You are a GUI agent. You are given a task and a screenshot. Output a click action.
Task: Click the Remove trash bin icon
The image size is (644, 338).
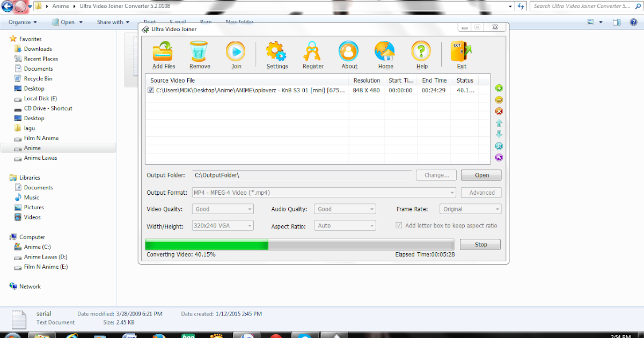pyautogui.click(x=199, y=56)
